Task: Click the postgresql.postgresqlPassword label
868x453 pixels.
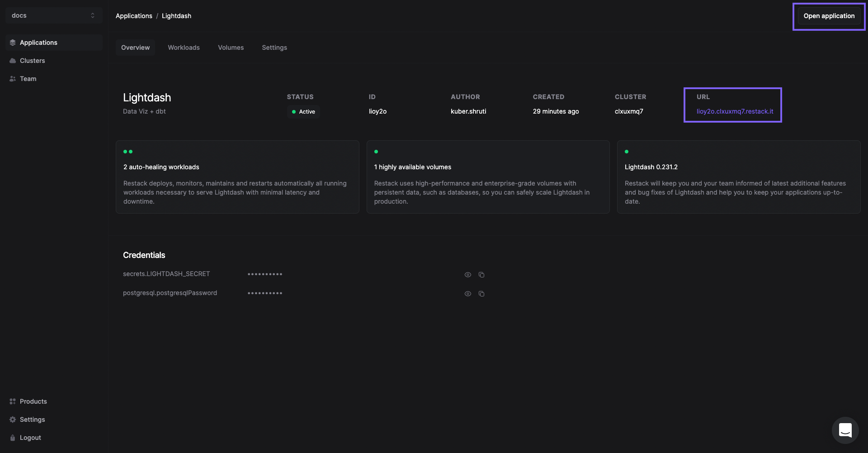Action: tap(170, 293)
